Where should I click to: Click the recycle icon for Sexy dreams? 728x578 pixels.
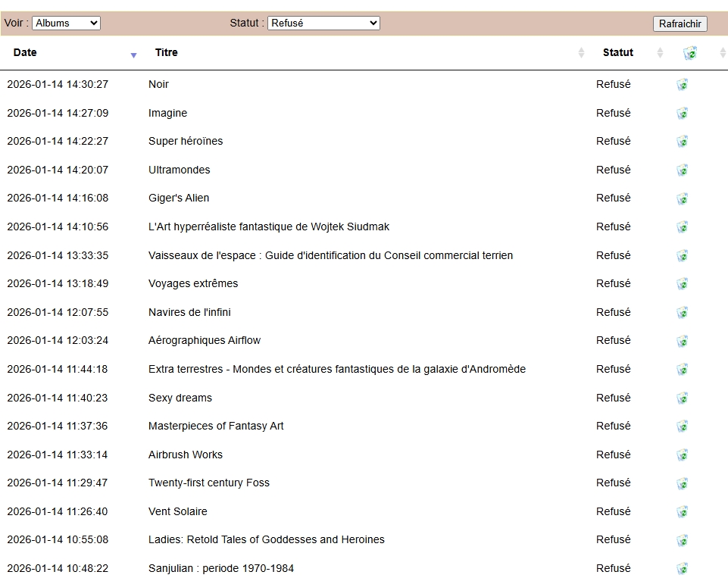point(682,398)
